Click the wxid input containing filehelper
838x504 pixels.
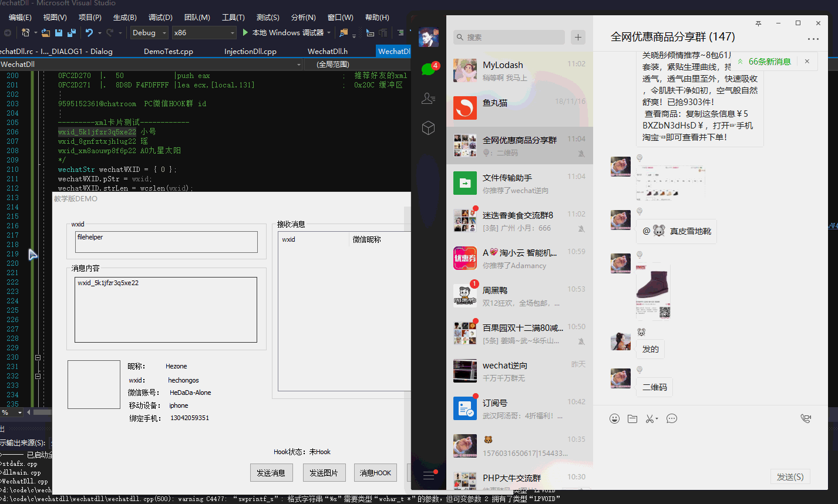point(167,242)
